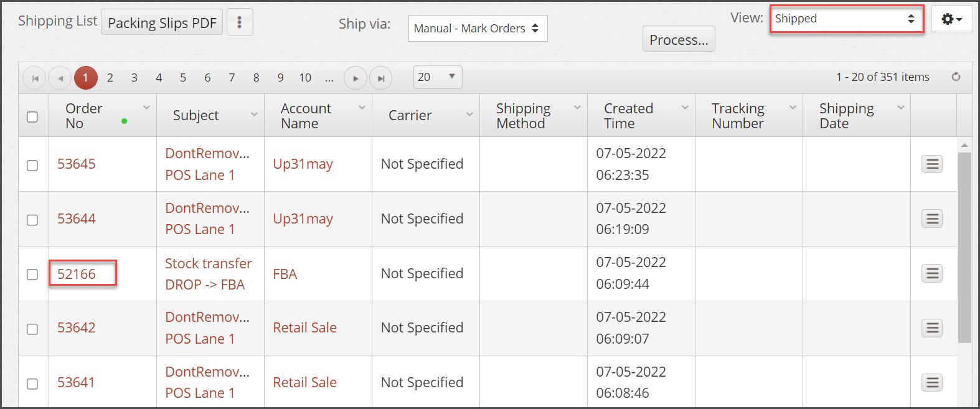This screenshot has height=409, width=980.
Task: Click scrollbar up arrow of grid
Action: point(964,145)
